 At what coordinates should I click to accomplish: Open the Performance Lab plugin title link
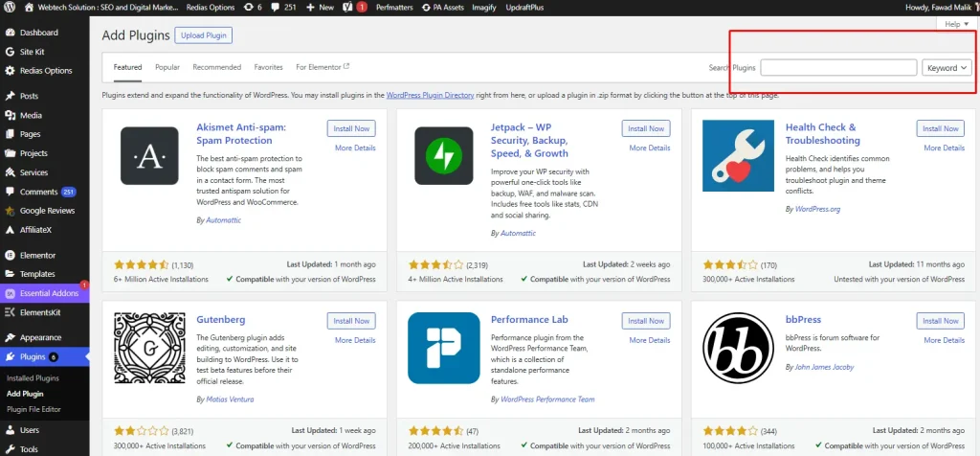[x=529, y=320]
